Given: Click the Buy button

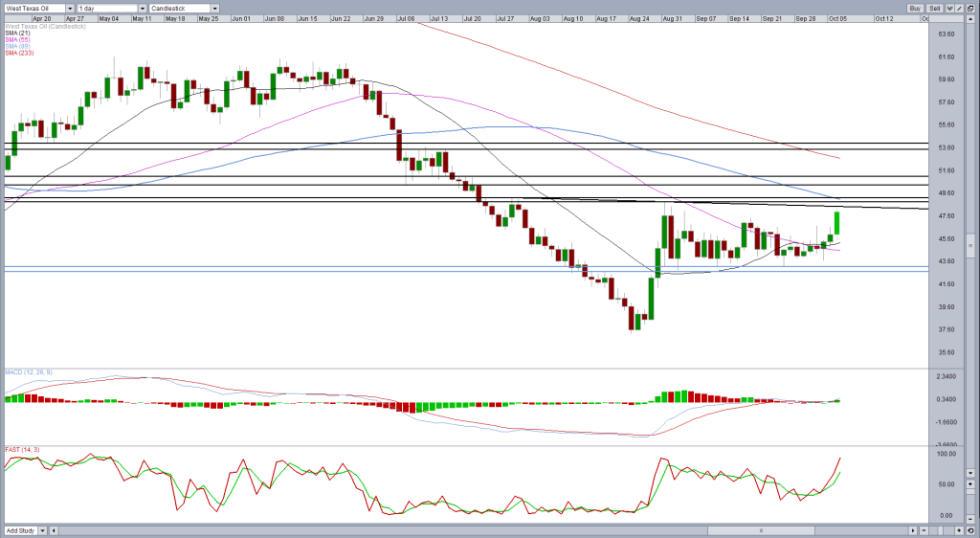Looking at the screenshot, I should pos(915,8).
